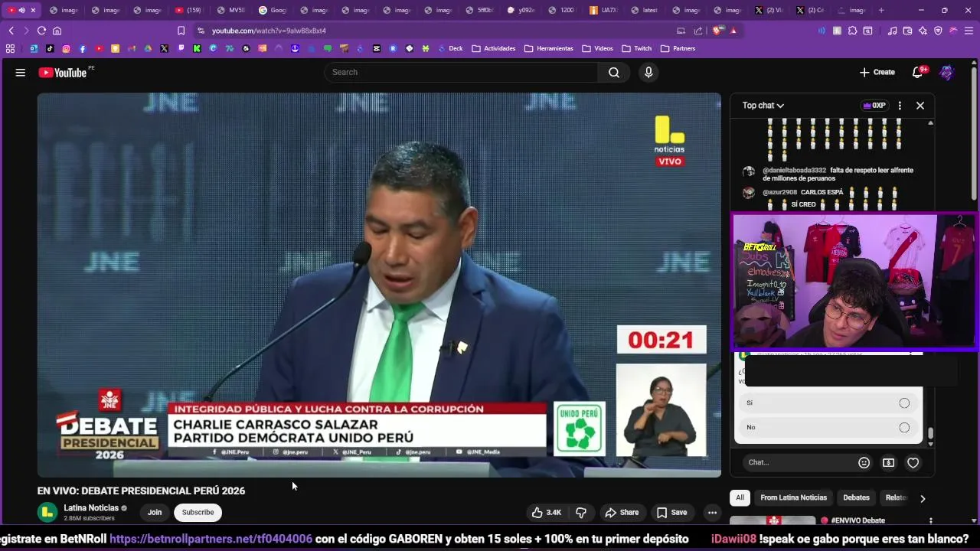Open the browser main hamburger menu
The image size is (980, 551).
click(969, 31)
